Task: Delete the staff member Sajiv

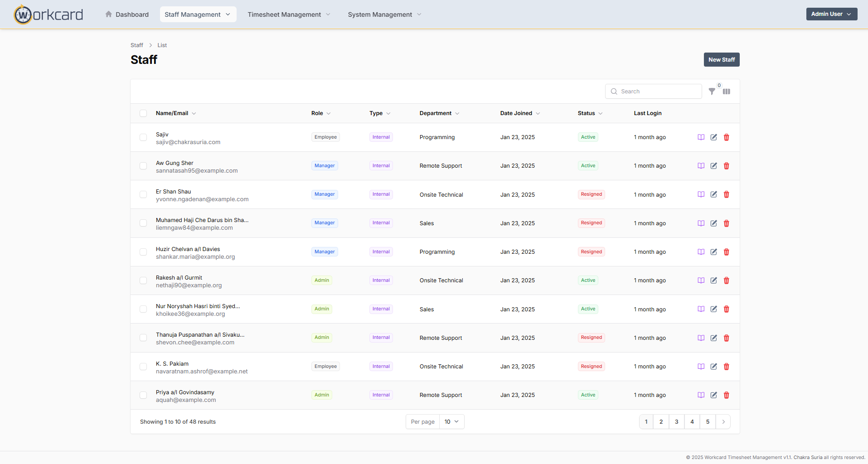Action: click(726, 137)
